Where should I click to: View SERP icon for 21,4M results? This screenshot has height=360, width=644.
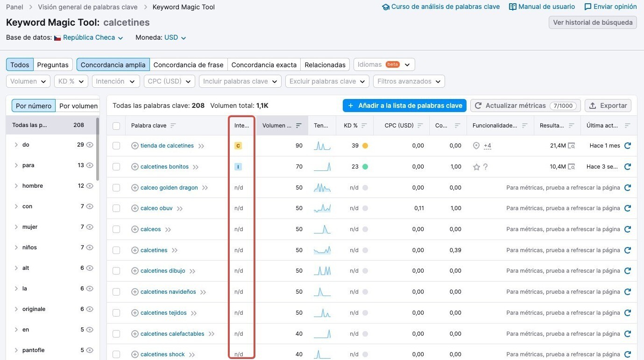(571, 146)
